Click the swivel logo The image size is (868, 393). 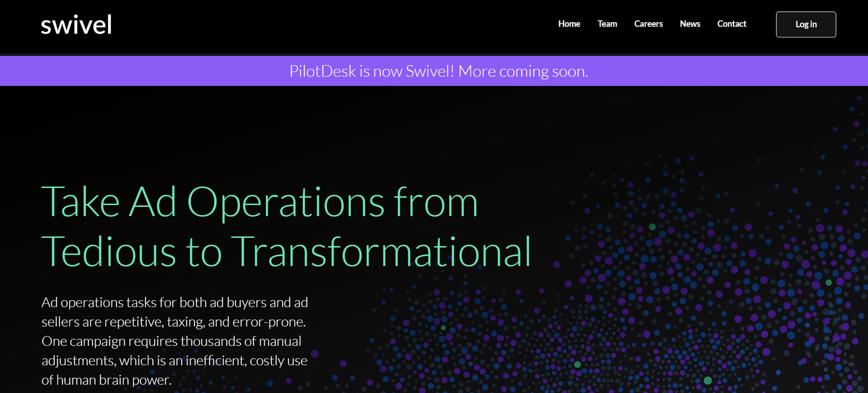[x=76, y=25]
